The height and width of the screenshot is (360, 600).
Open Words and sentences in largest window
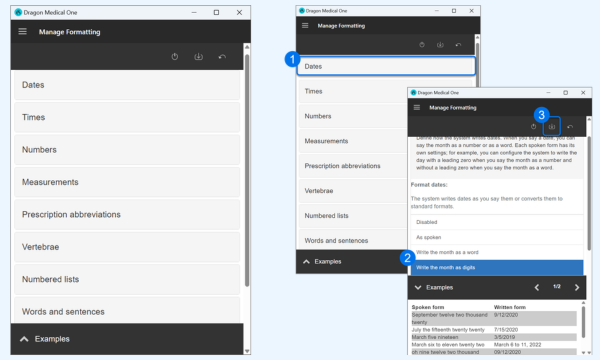[127, 311]
